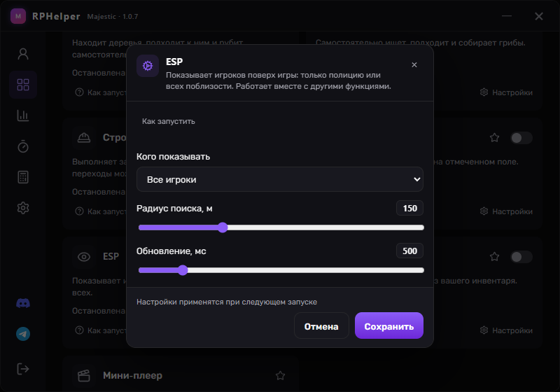Select the functions grid icon in sidebar
560x392 pixels.
23,85
